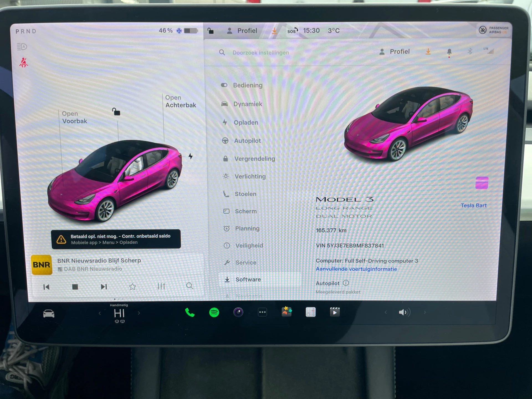
Task: Open the Bluetooth settings icon
Action: (469, 51)
